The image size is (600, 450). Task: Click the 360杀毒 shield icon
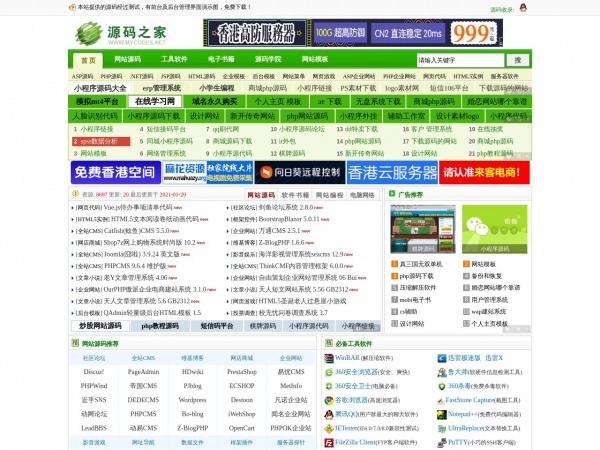point(442,386)
